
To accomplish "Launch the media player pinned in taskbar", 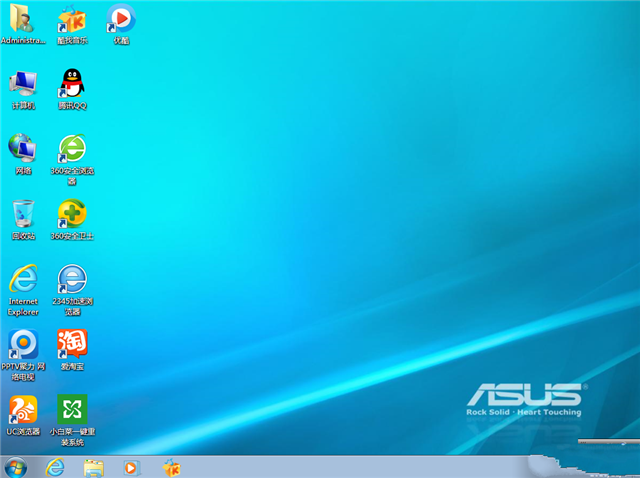I will tap(131, 467).
